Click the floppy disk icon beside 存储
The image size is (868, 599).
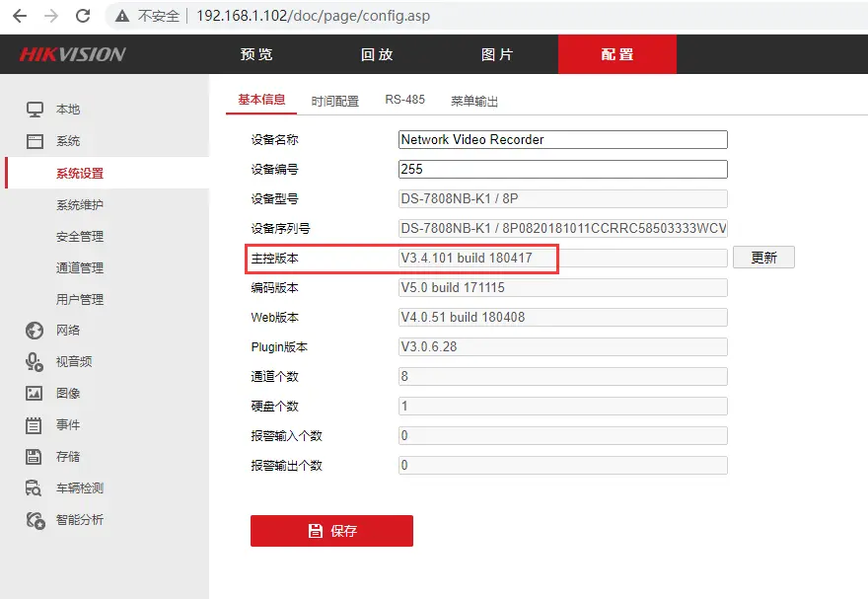35,457
